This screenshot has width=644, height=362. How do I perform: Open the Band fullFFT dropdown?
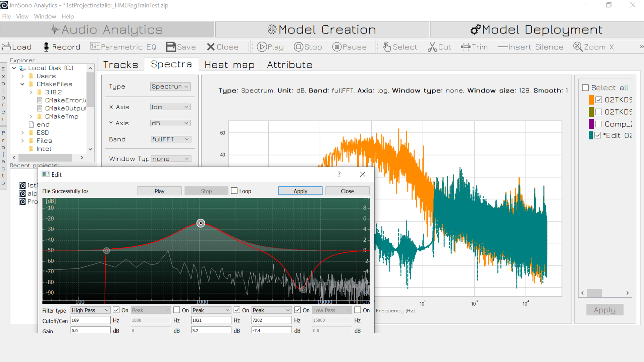click(x=170, y=139)
